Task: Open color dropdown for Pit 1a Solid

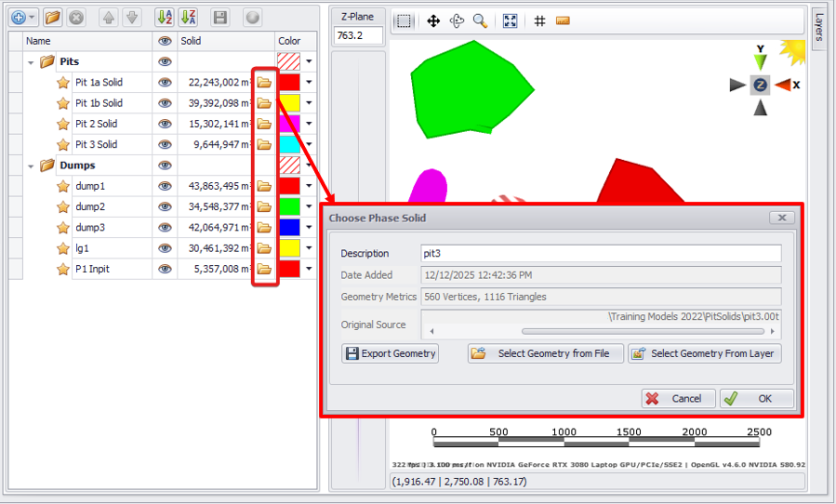Action: click(x=309, y=83)
